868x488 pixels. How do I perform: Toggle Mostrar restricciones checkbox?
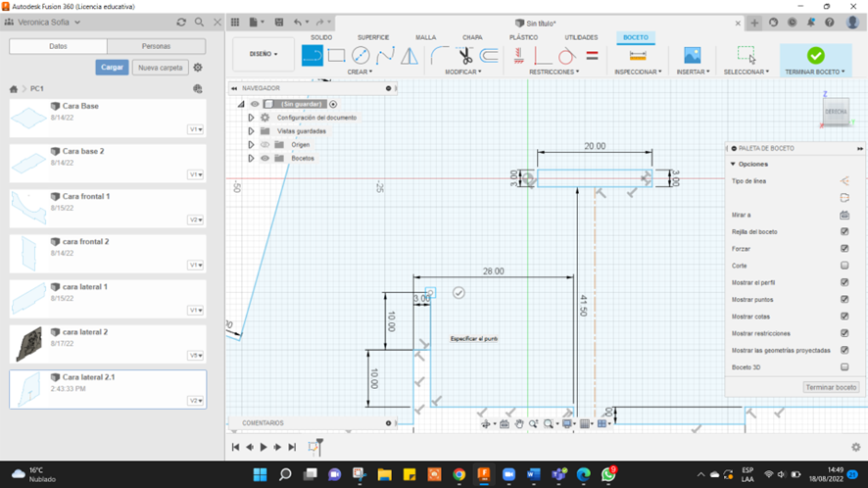click(844, 333)
